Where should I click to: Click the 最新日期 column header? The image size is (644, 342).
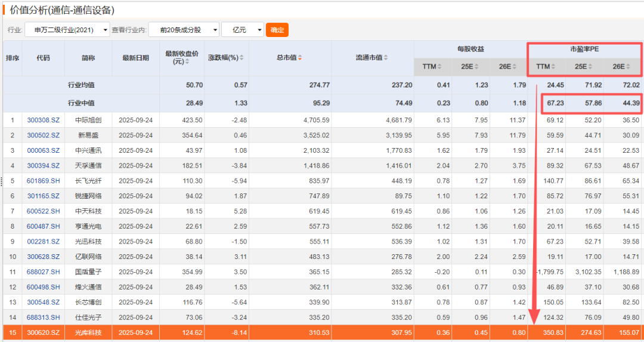[x=135, y=58]
